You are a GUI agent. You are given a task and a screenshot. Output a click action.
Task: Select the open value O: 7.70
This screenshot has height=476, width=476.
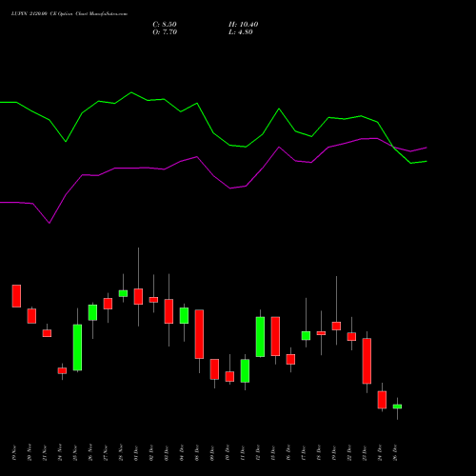coord(165,32)
